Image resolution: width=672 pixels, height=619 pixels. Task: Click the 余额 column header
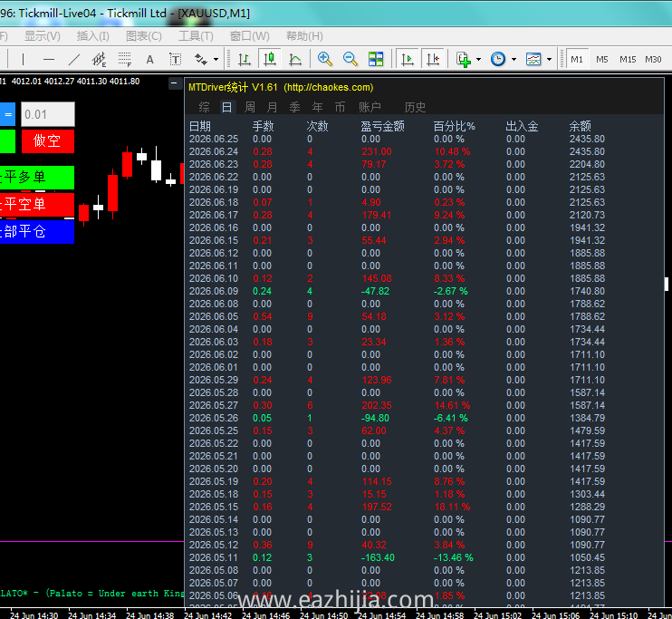pyautogui.click(x=580, y=126)
